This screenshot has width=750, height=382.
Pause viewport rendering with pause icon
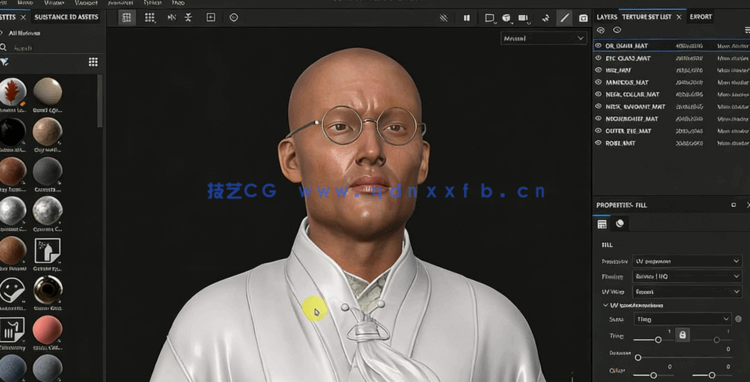click(x=466, y=18)
